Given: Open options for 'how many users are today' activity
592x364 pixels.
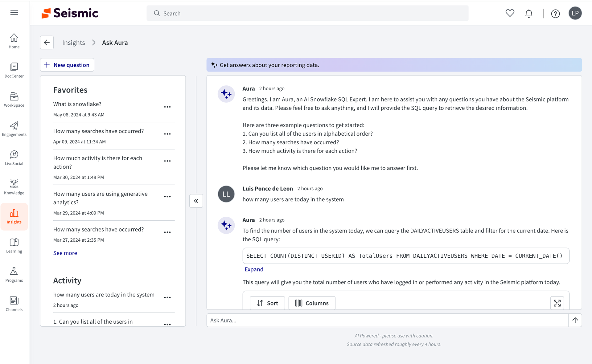Looking at the screenshot, I should 167,298.
